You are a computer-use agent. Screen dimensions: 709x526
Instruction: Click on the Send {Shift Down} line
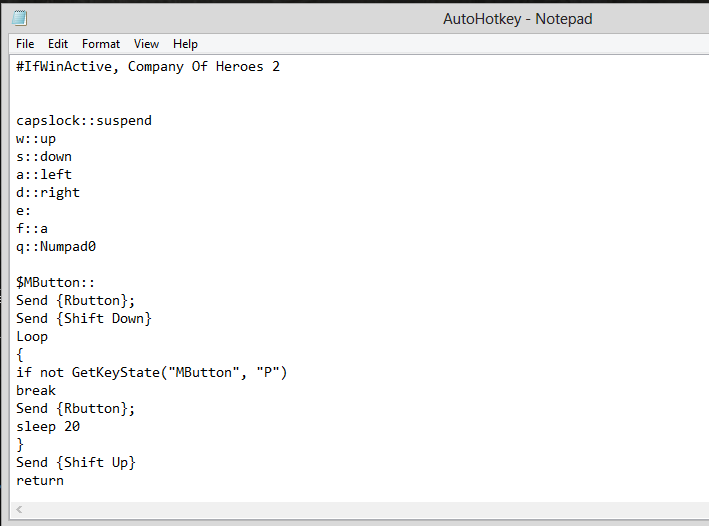coord(84,318)
